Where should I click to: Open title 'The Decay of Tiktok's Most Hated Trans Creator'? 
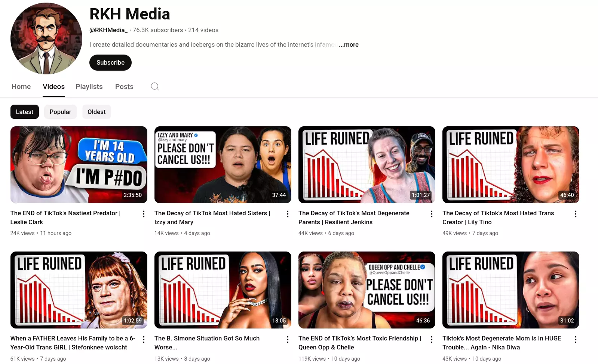click(x=498, y=218)
